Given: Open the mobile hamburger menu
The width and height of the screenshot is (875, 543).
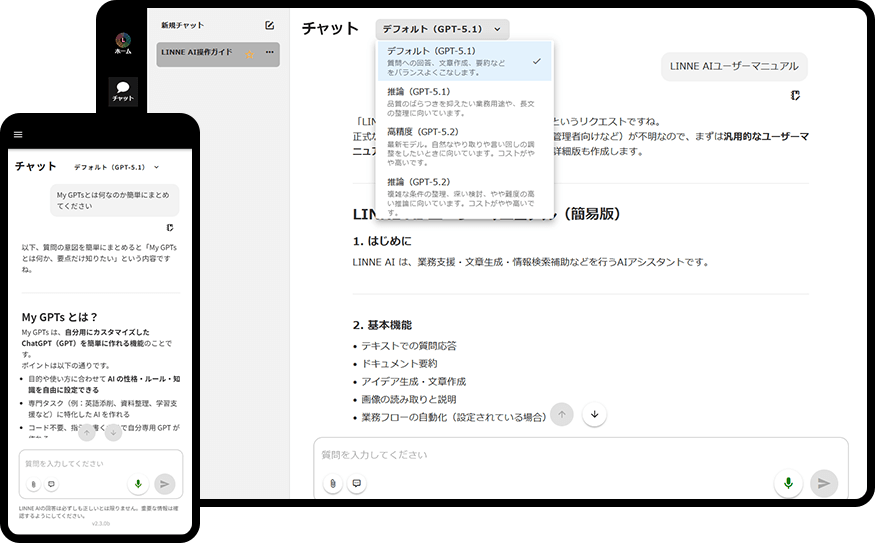Looking at the screenshot, I should 18,135.
